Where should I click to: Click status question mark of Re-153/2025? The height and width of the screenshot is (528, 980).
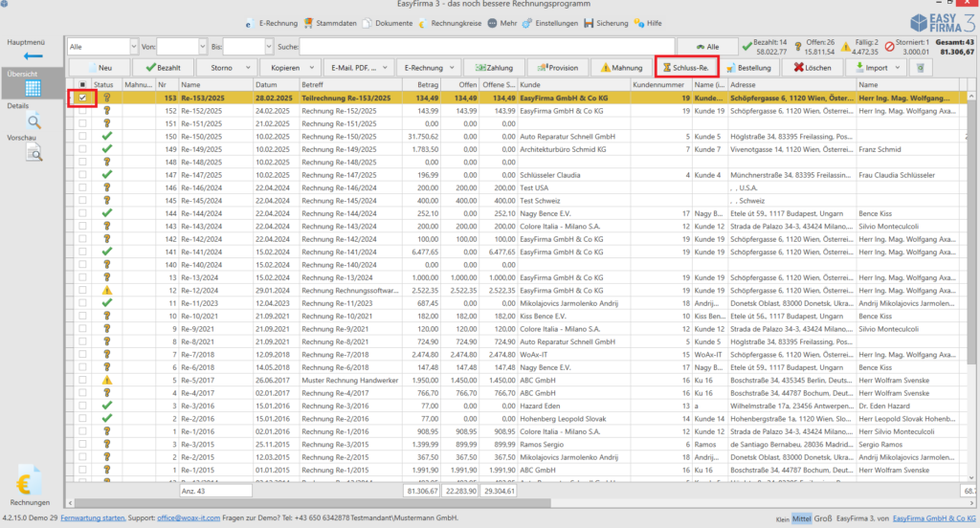tap(107, 98)
